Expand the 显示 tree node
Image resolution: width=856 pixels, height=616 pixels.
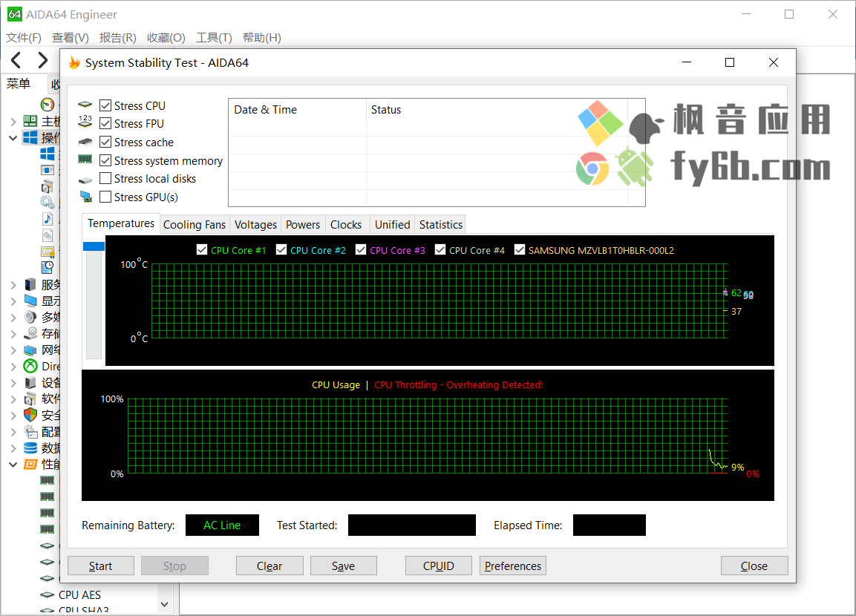[x=13, y=301]
